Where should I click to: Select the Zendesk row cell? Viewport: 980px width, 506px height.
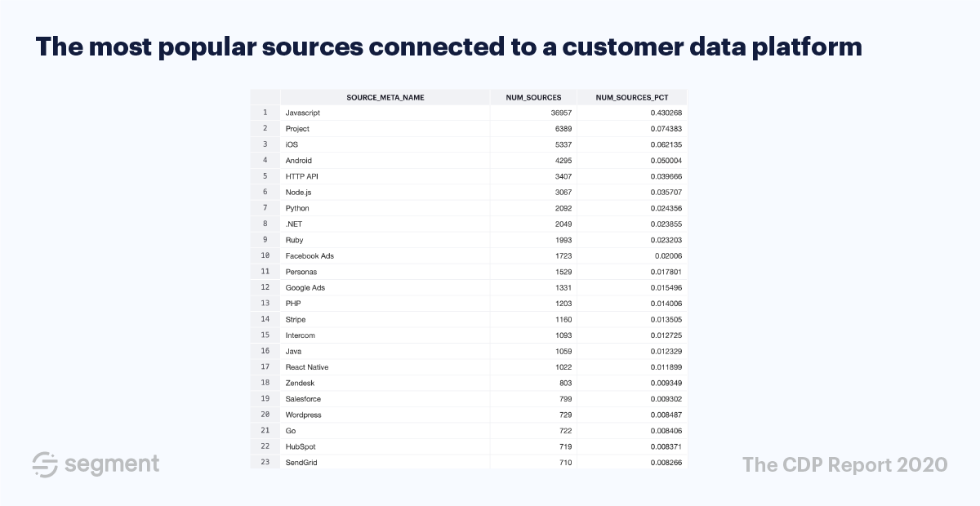(x=385, y=384)
